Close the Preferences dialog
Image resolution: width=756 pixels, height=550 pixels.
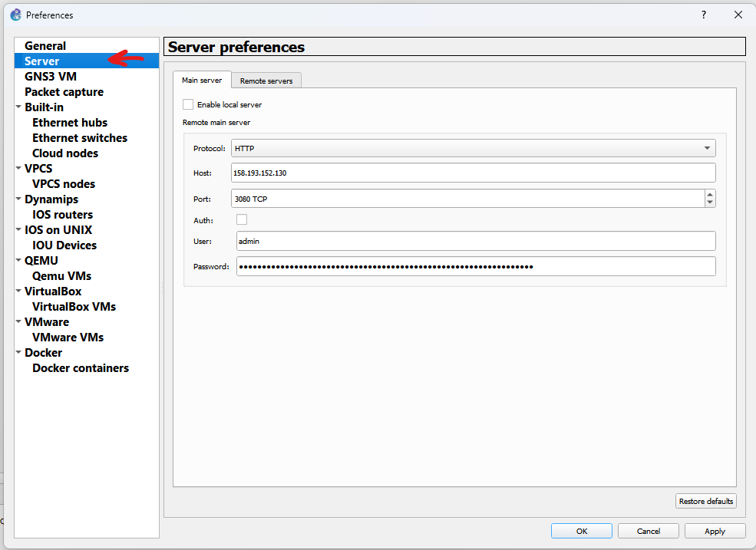point(738,15)
